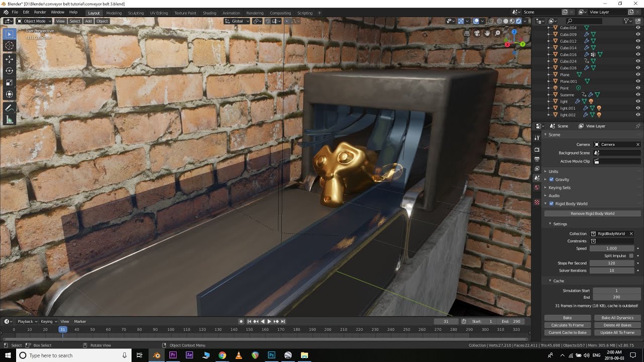Toggle the Rigid Body World checkbox
644x362 pixels.
pos(551,204)
